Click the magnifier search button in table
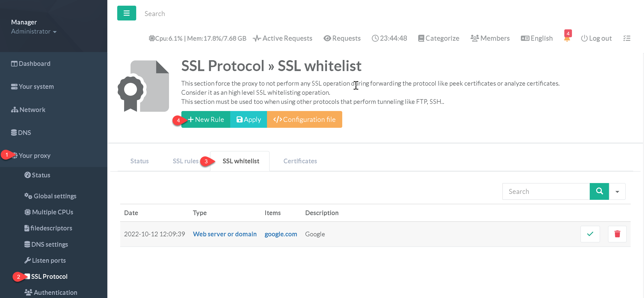 click(x=599, y=191)
